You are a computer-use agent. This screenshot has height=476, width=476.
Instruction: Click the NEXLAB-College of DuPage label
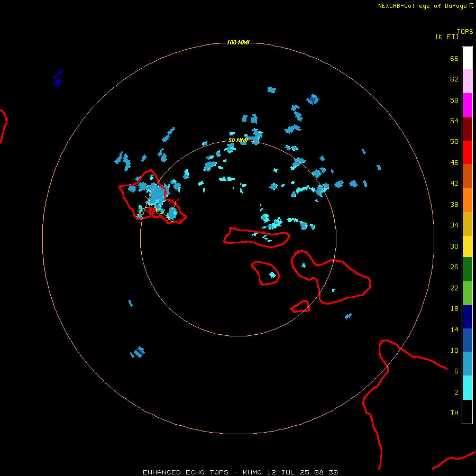[x=422, y=6]
